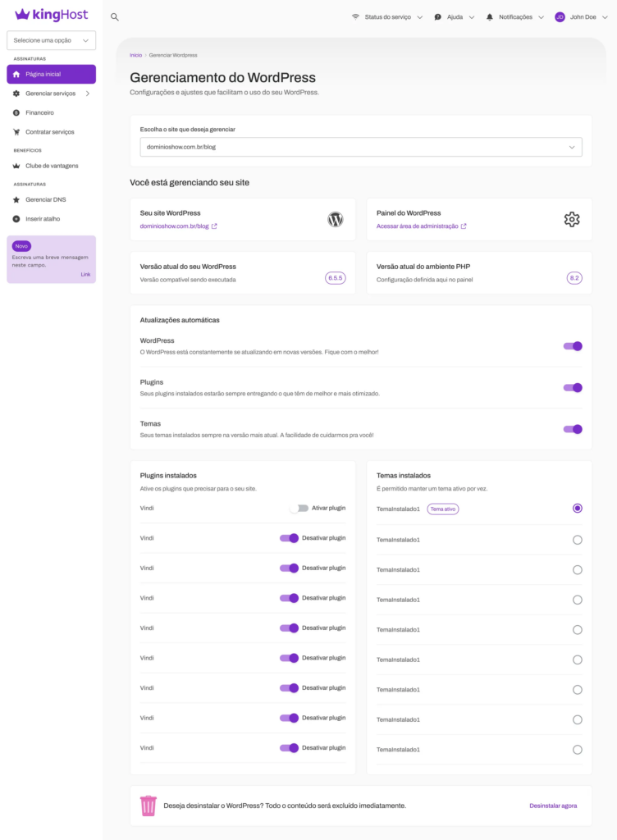Image resolution: width=617 pixels, height=840 pixels.
Task: Open the site selection dropdown dominioshow.com.br/blog
Action: tap(361, 147)
